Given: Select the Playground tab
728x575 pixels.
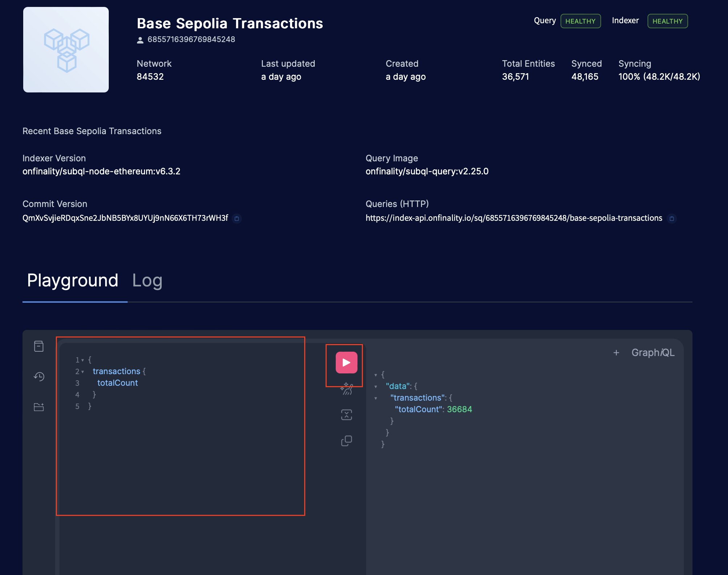Looking at the screenshot, I should (73, 281).
